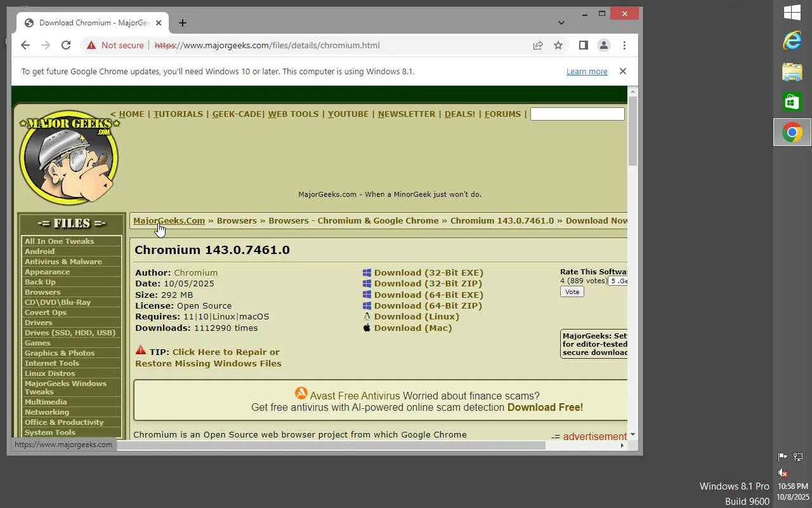Open the Linux Distros category

click(x=49, y=373)
